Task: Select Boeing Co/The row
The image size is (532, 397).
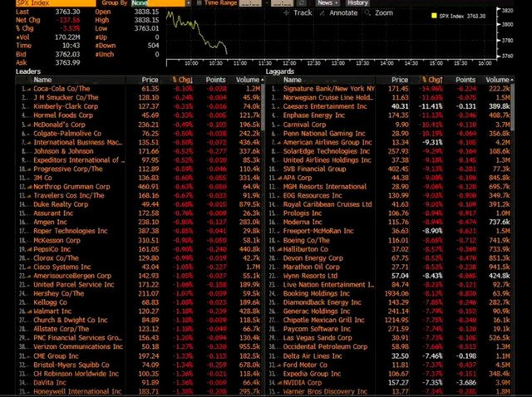Action: pyautogui.click(x=390, y=240)
